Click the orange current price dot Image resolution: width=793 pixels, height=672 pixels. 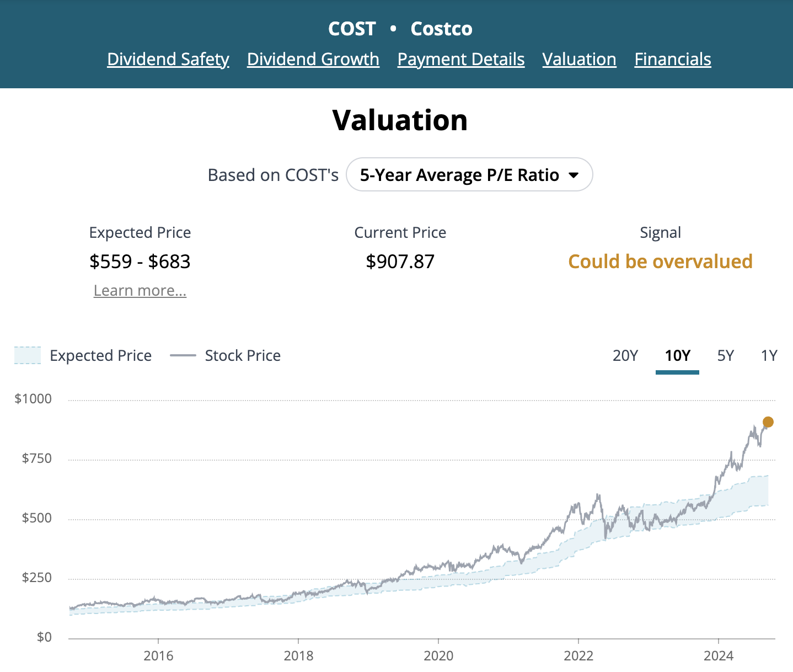[x=768, y=421]
